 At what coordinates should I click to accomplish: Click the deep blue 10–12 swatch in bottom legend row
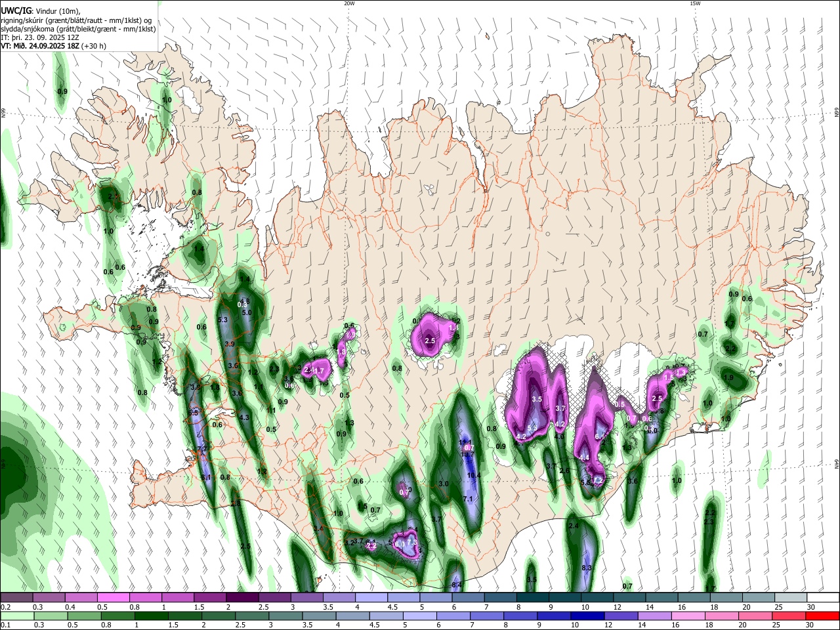click(x=587, y=616)
